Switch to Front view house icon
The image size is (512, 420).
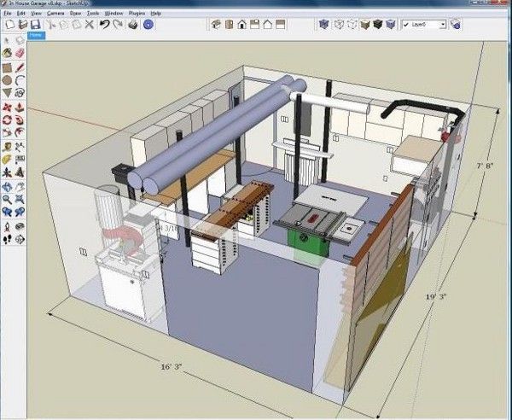point(242,25)
